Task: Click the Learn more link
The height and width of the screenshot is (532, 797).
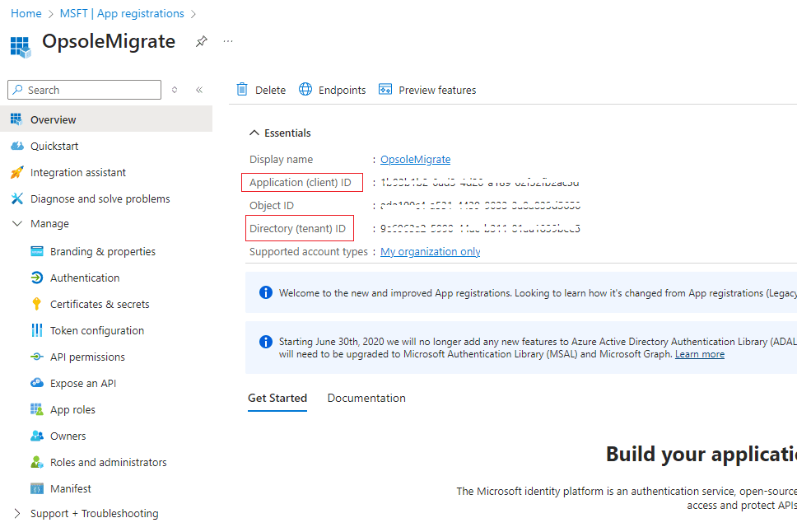Action: point(699,354)
